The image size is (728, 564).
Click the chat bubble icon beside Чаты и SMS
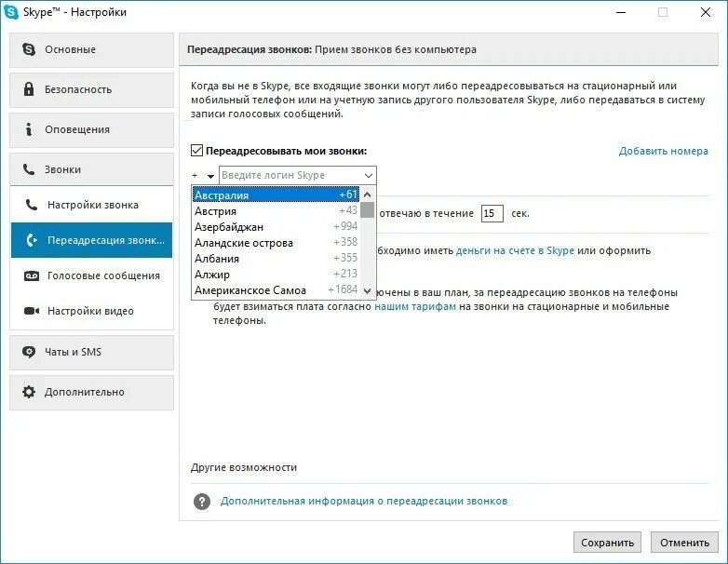tap(29, 352)
